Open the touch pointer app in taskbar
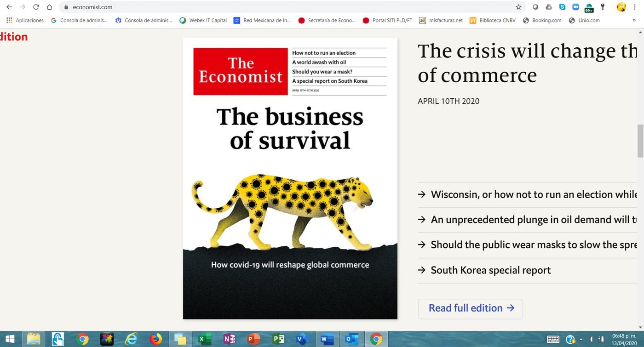The image size is (644, 347). click(58, 339)
